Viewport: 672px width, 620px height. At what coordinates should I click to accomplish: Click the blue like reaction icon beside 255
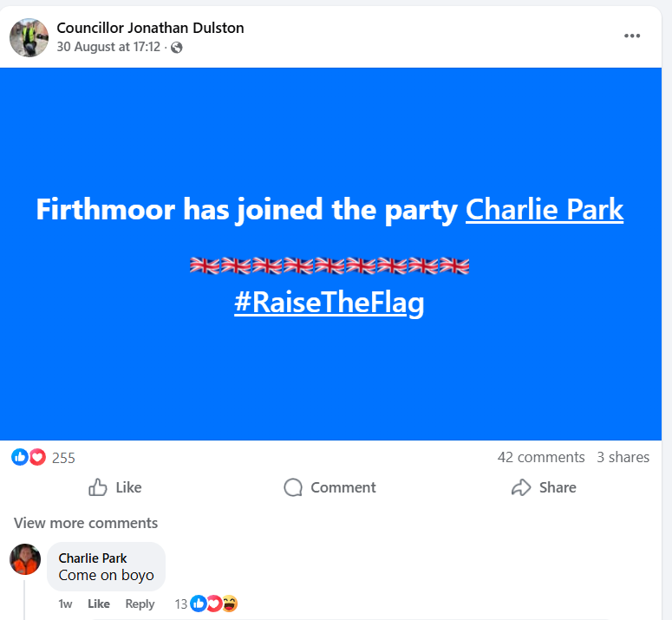20,457
